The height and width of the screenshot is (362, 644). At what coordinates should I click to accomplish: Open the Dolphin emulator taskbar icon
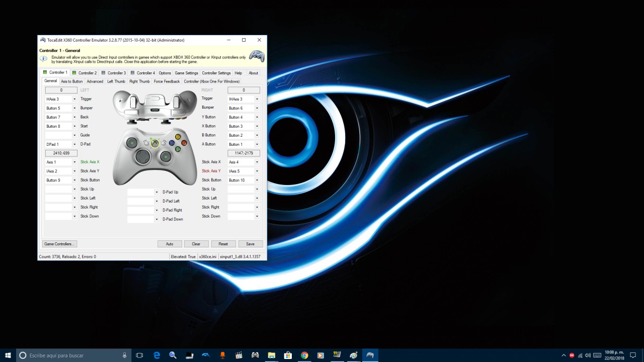(x=206, y=355)
